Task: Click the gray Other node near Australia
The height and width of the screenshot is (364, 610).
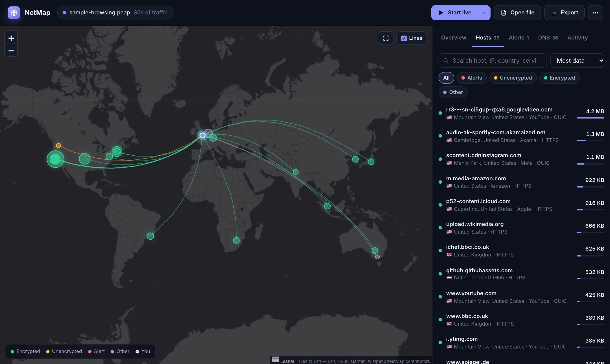Action: click(377, 257)
